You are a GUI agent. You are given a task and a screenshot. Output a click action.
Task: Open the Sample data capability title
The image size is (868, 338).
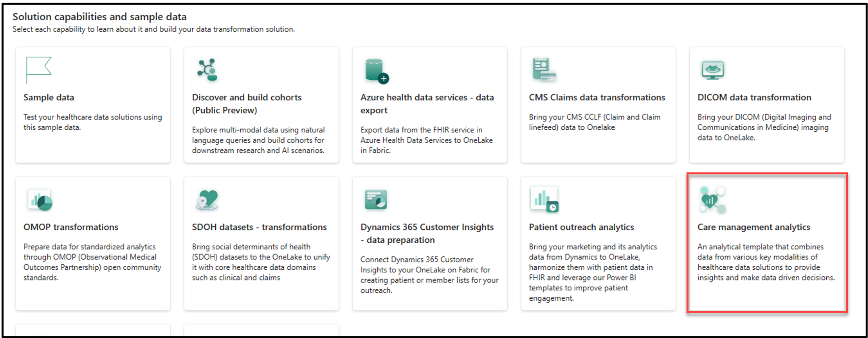(49, 98)
